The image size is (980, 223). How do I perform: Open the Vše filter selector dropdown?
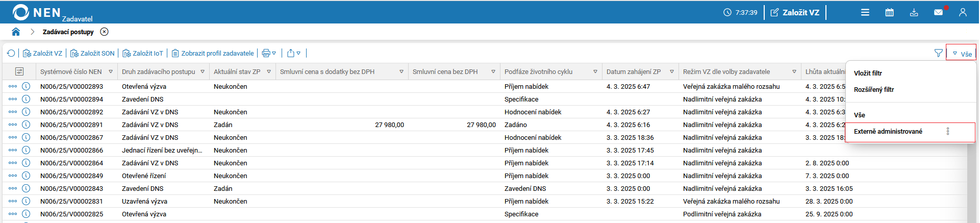pyautogui.click(x=962, y=54)
